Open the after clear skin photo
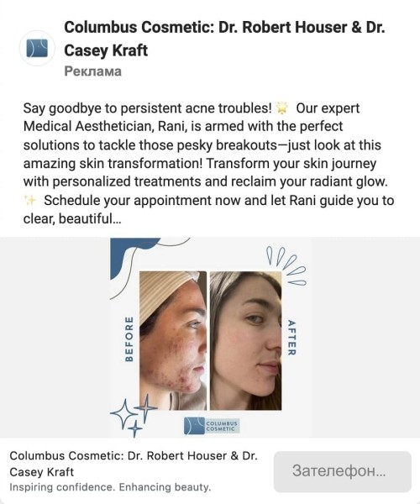This screenshot has width=420, height=504. 246,340
